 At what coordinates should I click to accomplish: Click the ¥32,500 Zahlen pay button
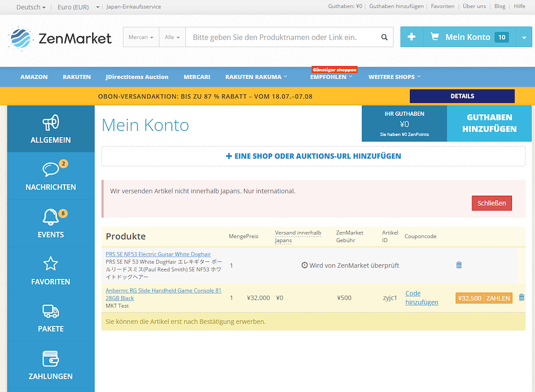click(484, 298)
